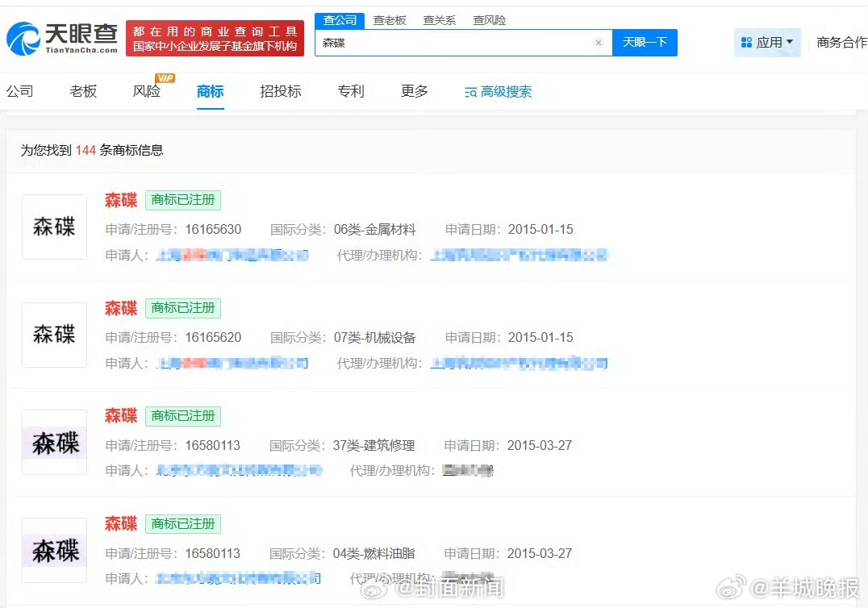Open 森碟 title link of 04类-燃料油脂 entry
This screenshot has width=868, height=608.
click(121, 523)
